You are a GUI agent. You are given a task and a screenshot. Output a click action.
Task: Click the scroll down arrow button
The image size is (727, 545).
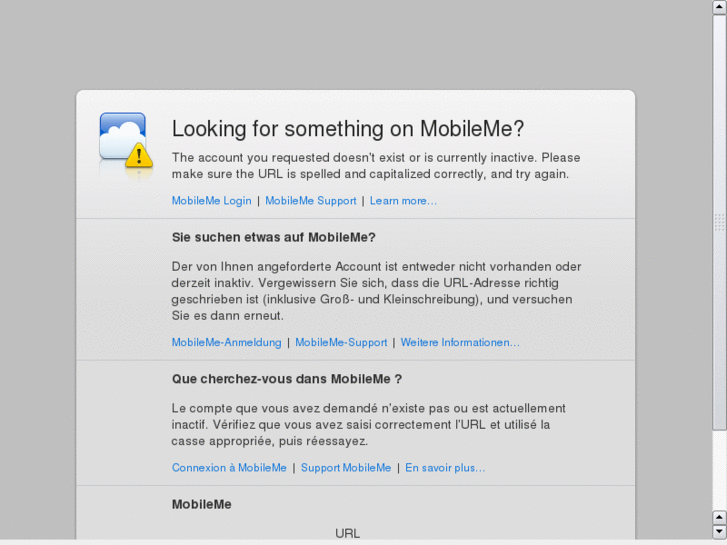(719, 531)
